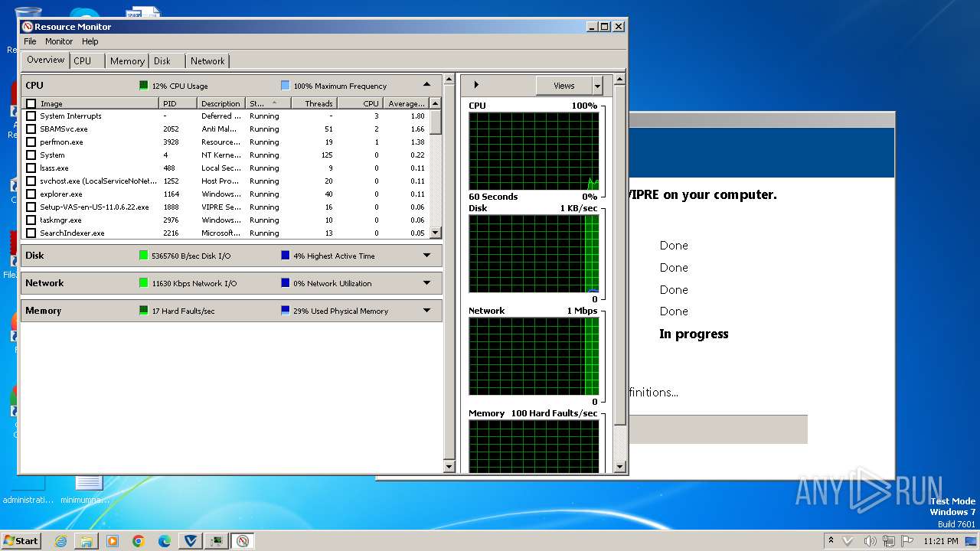The width and height of the screenshot is (980, 551).
Task: Check the taskmgr.exe checkbox
Action: [x=31, y=220]
